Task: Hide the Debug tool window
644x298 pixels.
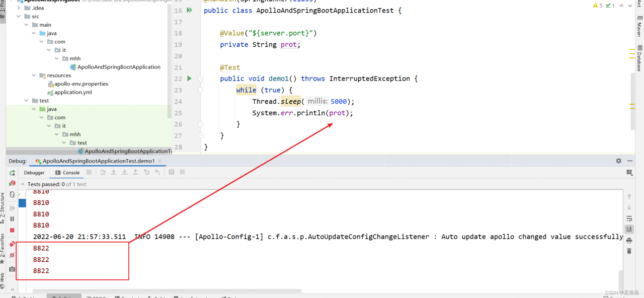Action: [x=630, y=161]
